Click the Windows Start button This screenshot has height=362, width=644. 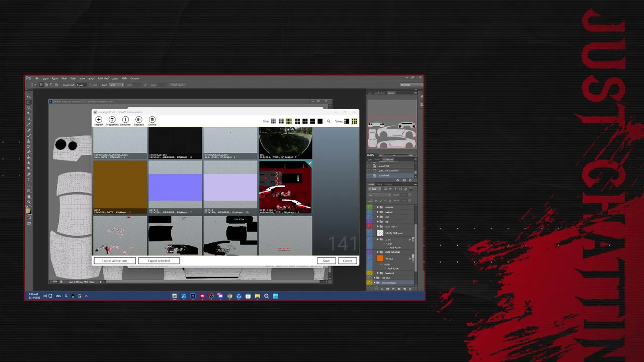[x=276, y=296]
